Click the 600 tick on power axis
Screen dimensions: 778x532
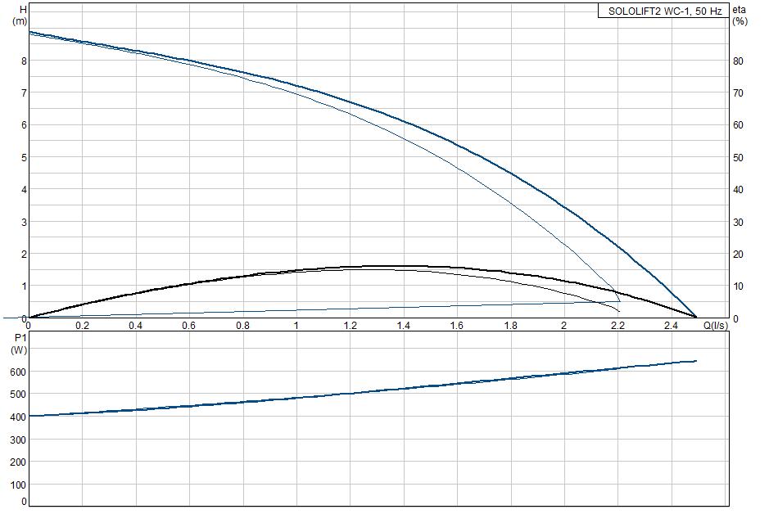(x=19, y=372)
